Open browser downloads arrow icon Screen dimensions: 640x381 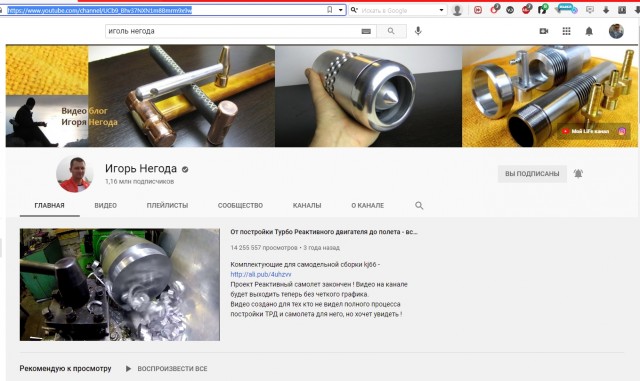[x=606, y=10]
